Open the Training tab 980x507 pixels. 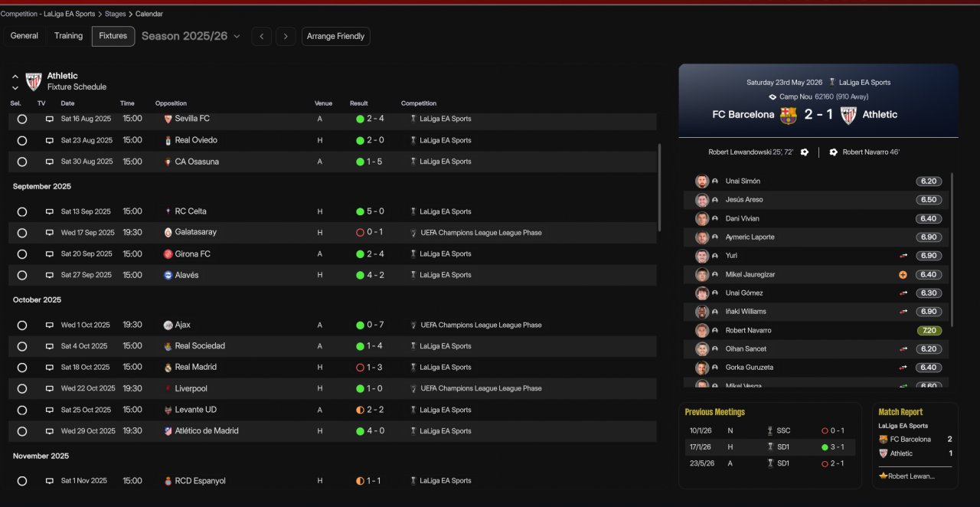[68, 36]
